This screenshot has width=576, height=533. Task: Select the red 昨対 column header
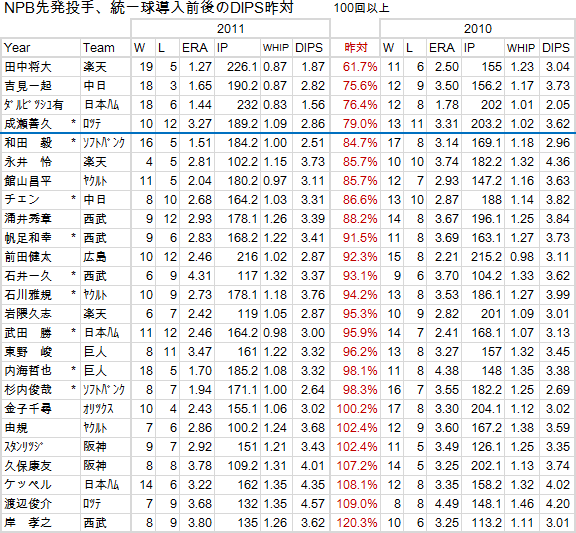coord(355,48)
